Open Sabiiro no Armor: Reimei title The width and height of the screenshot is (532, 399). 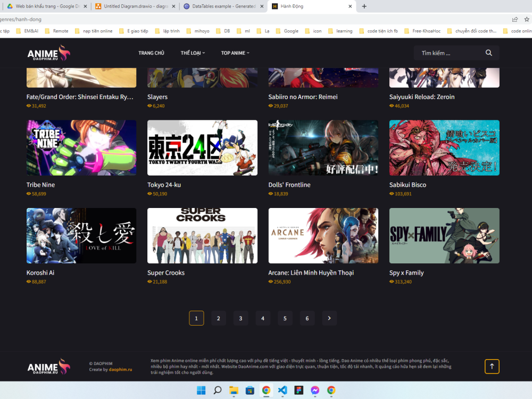click(303, 97)
